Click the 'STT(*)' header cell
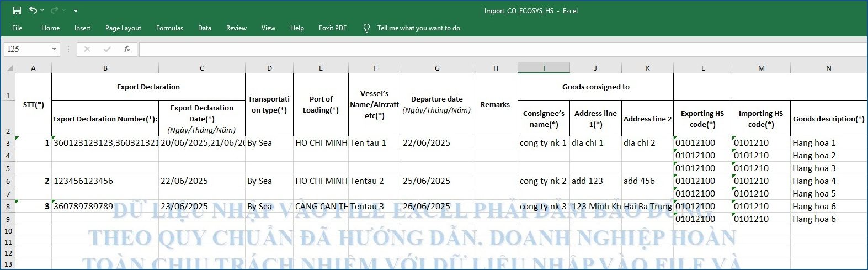The width and height of the screenshot is (868, 270). tap(33, 104)
